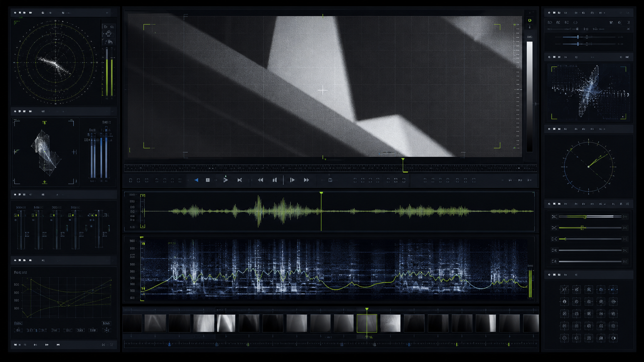The image size is (644, 362).
Task: Click the top-left crossed-out icon in icon grid
Action: (x=564, y=289)
